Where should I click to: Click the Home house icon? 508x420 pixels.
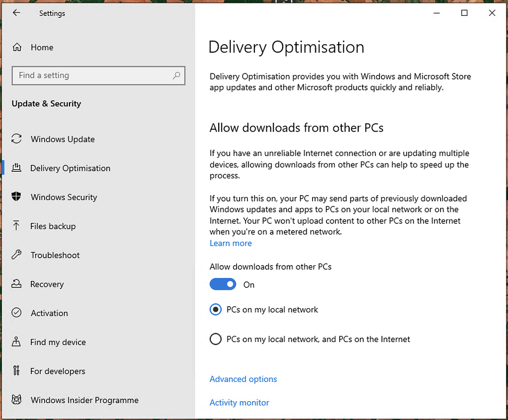click(17, 48)
